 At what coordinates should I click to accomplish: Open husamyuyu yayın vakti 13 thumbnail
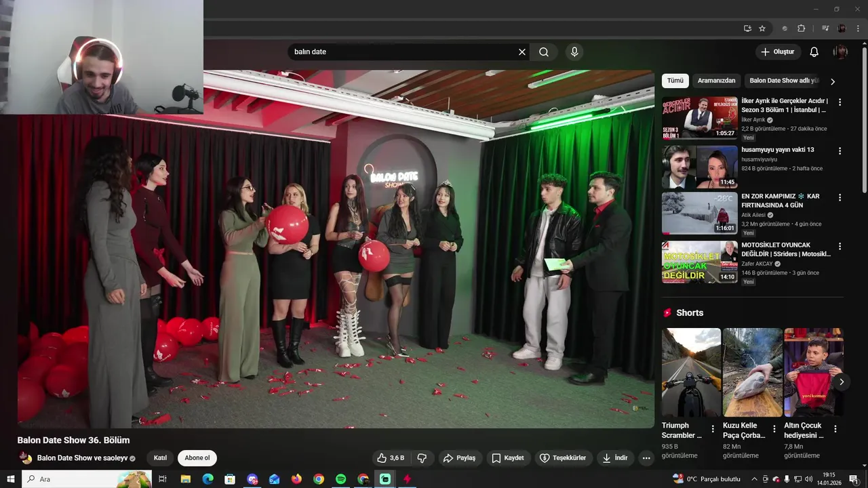[700, 167]
